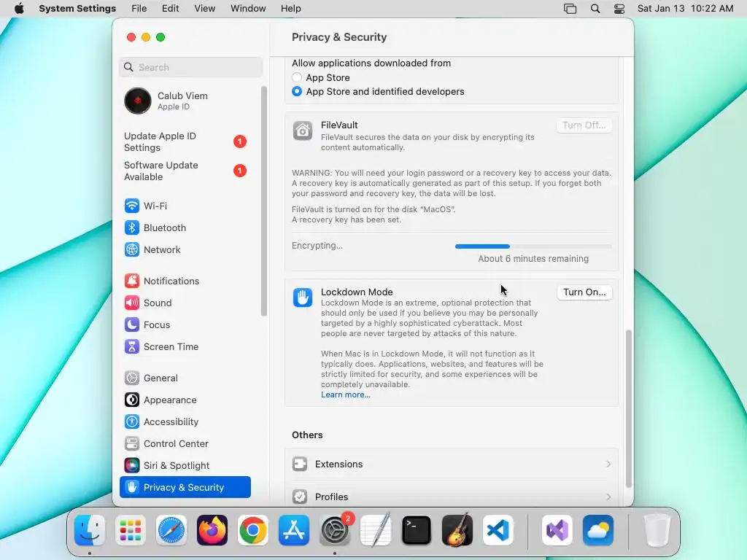Viewport: 747px width, 560px height.
Task: Launch Firefox from the Dock
Action: [212, 530]
